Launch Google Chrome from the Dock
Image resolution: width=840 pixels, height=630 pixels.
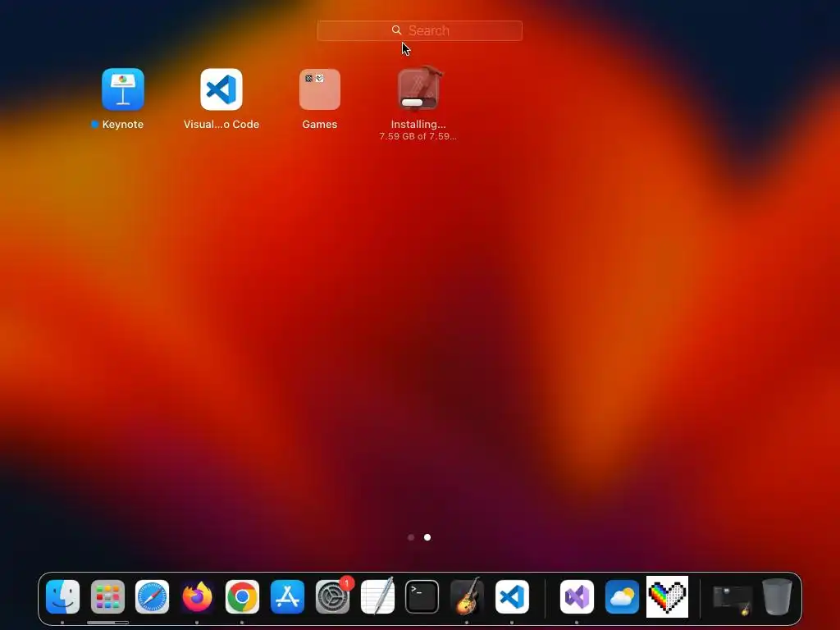pyautogui.click(x=242, y=597)
